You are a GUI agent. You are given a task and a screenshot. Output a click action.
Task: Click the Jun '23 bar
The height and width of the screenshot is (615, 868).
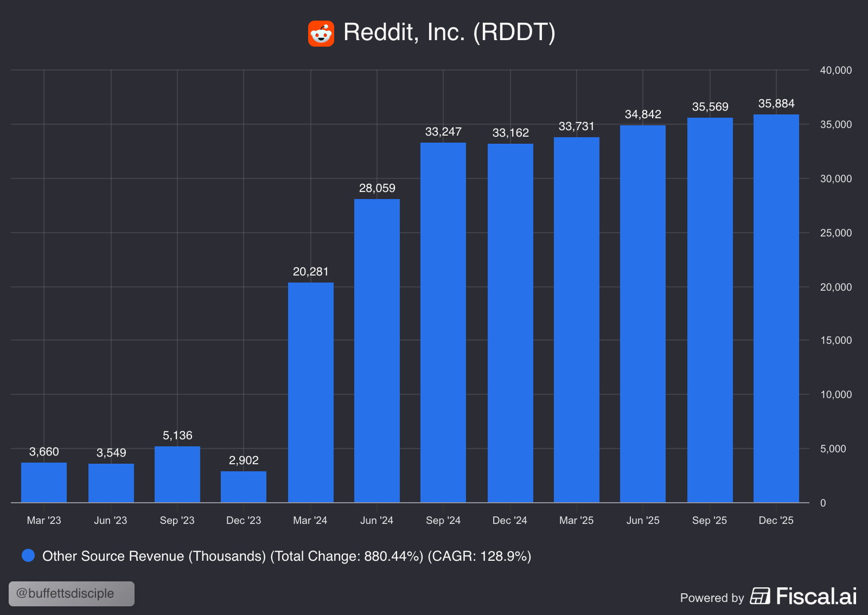111,483
